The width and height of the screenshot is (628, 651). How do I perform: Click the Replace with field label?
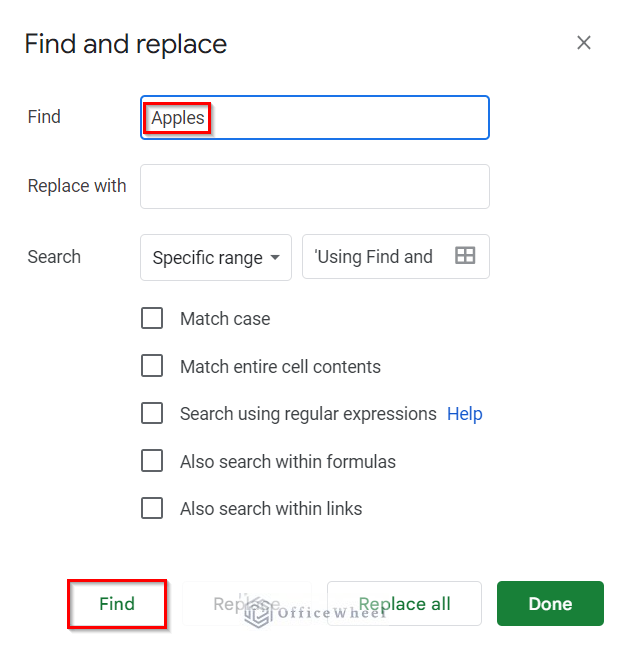77,186
